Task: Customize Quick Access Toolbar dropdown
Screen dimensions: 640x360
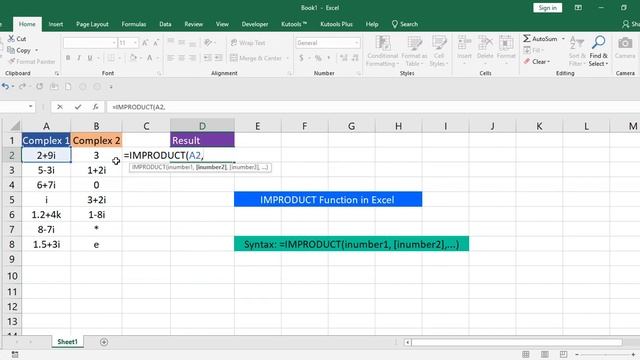Action: (x=111, y=87)
